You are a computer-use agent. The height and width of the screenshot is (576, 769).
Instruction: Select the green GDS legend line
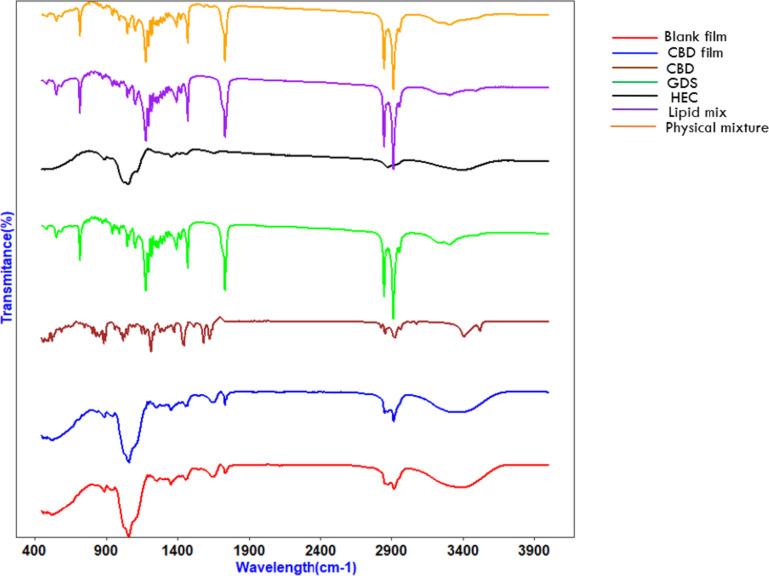click(x=634, y=82)
